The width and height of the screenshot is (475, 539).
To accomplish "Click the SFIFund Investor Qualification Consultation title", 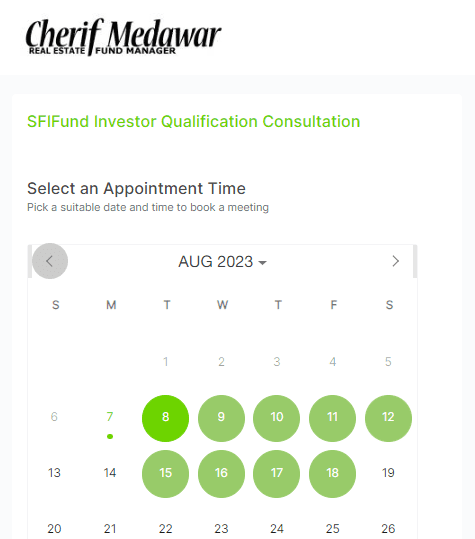I will (x=194, y=122).
